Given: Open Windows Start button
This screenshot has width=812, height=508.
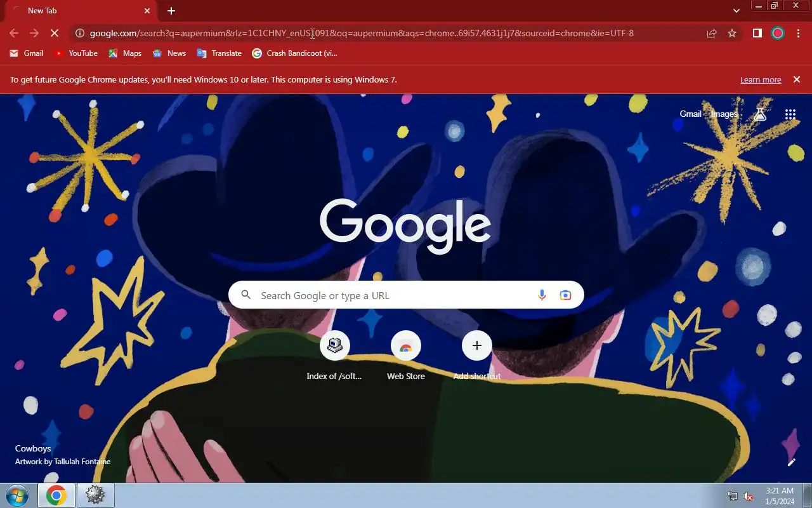Looking at the screenshot, I should [x=17, y=495].
